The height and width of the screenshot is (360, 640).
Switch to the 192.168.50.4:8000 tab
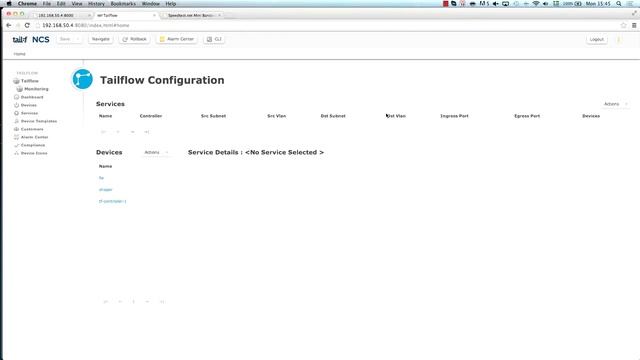[x=61, y=16]
